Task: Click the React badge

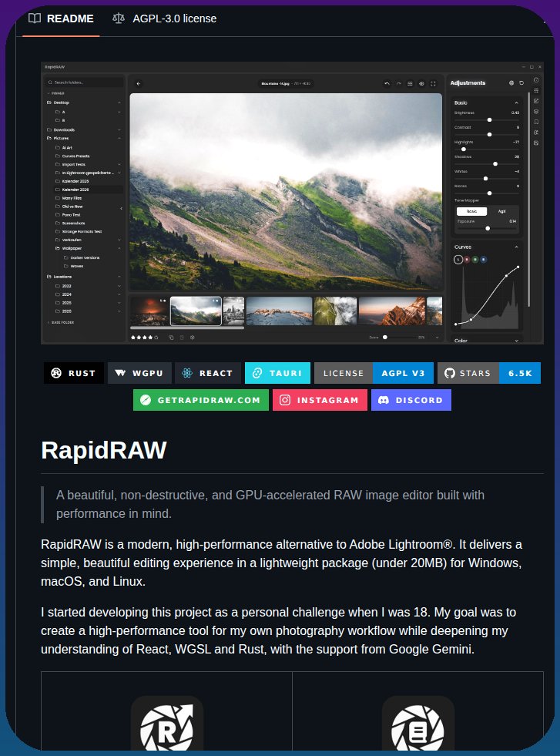Action: (x=208, y=373)
